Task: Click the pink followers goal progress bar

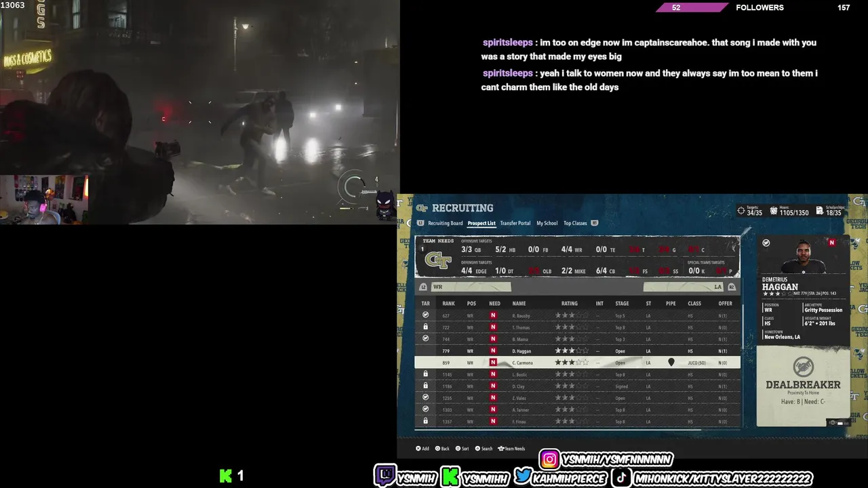Action: pyautogui.click(x=692, y=7)
